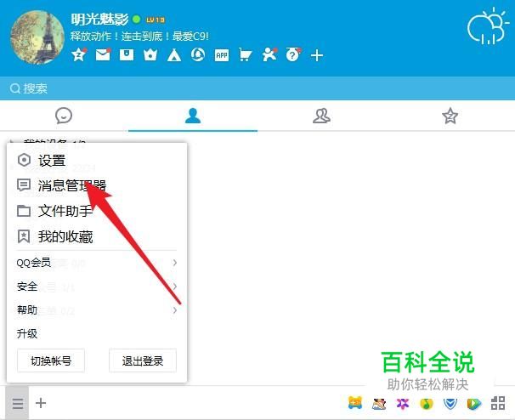Open the weather icon in header
The width and height of the screenshot is (515, 420).
click(x=488, y=27)
